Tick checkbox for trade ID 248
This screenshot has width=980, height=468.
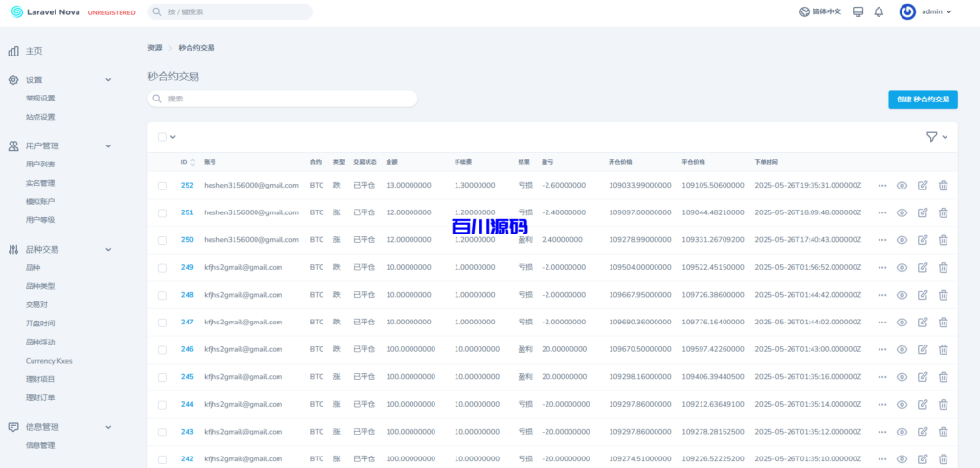point(163,295)
